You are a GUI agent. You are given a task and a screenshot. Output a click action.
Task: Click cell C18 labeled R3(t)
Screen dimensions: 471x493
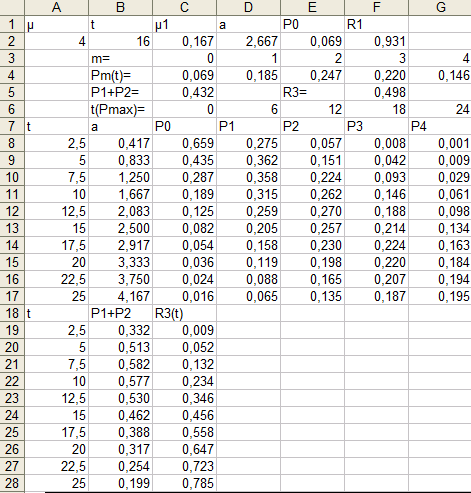coord(184,313)
